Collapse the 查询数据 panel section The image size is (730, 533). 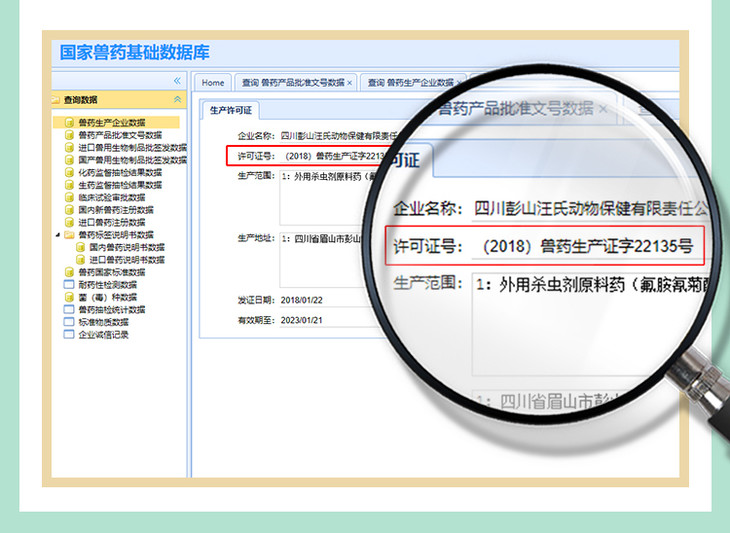[x=177, y=100]
